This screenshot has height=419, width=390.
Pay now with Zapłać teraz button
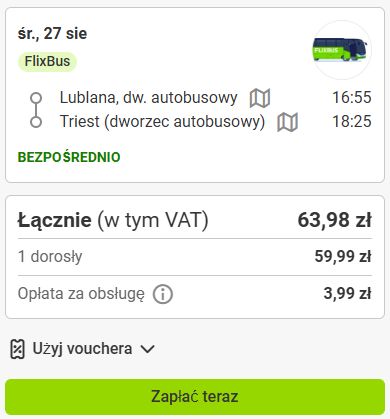(x=195, y=397)
